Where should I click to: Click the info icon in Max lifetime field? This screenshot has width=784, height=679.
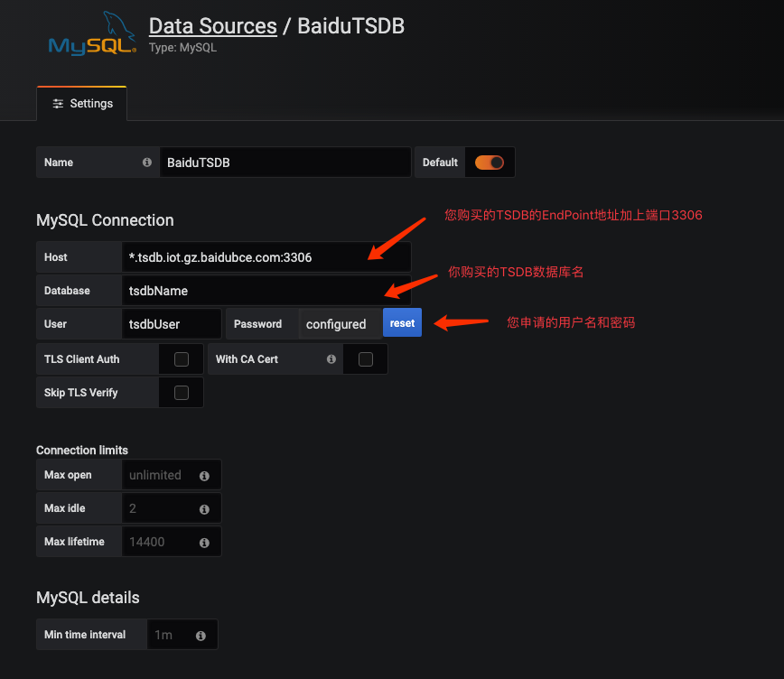[204, 543]
